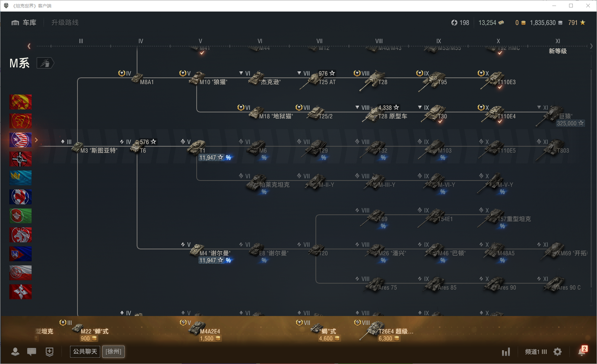The height and width of the screenshot is (364, 597).
Task: Open settings with the gear icon
Action: 558,352
